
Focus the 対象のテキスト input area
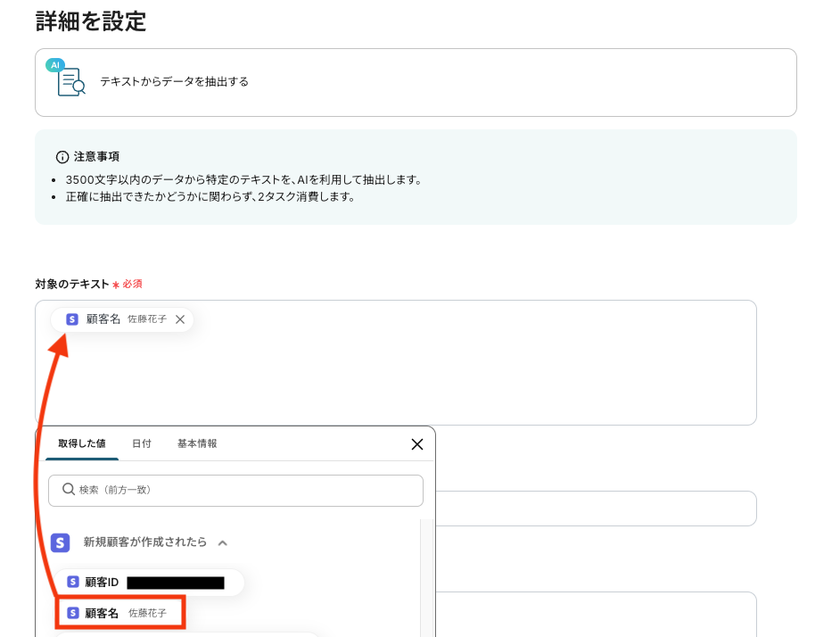coord(396,362)
